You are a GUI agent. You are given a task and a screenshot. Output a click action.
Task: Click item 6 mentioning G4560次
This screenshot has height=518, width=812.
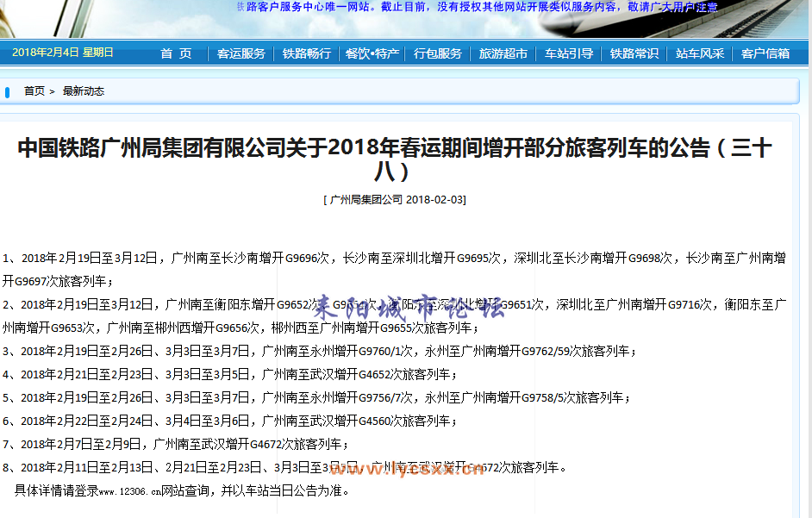pyautogui.click(x=230, y=421)
